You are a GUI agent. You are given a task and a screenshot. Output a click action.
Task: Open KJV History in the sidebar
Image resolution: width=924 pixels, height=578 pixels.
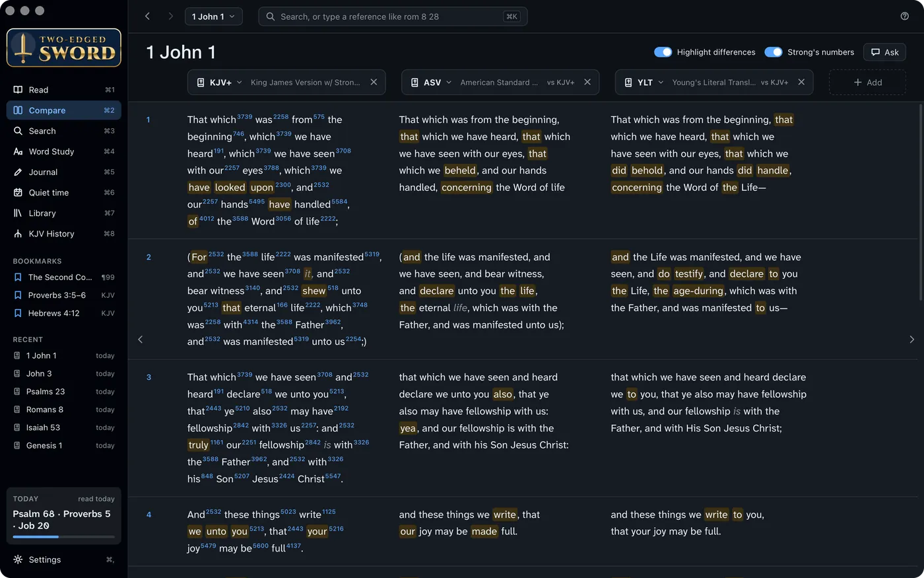point(64,233)
